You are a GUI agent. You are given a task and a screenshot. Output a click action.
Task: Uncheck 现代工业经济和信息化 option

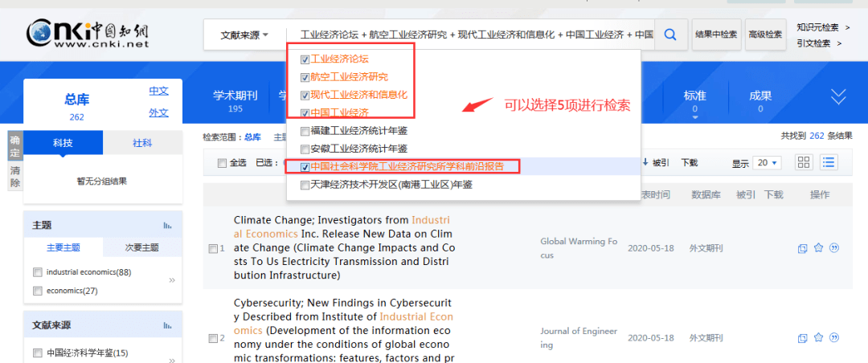click(x=305, y=96)
